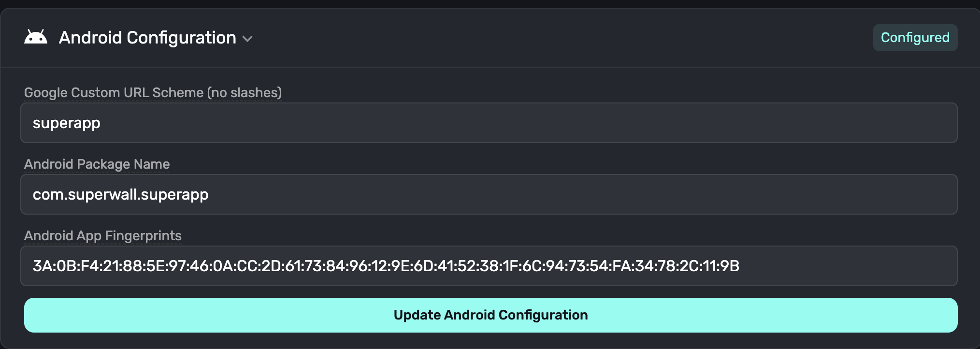Click the 'superapp' text in URL scheme
980x349 pixels.
click(67, 123)
